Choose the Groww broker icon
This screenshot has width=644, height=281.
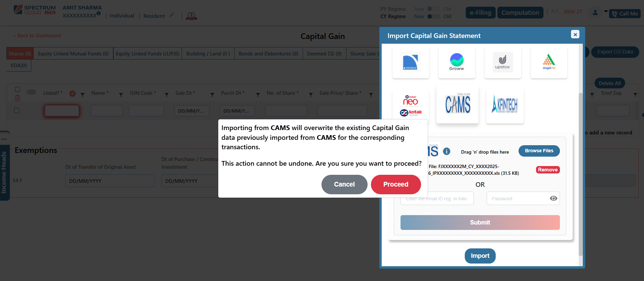[x=457, y=63]
